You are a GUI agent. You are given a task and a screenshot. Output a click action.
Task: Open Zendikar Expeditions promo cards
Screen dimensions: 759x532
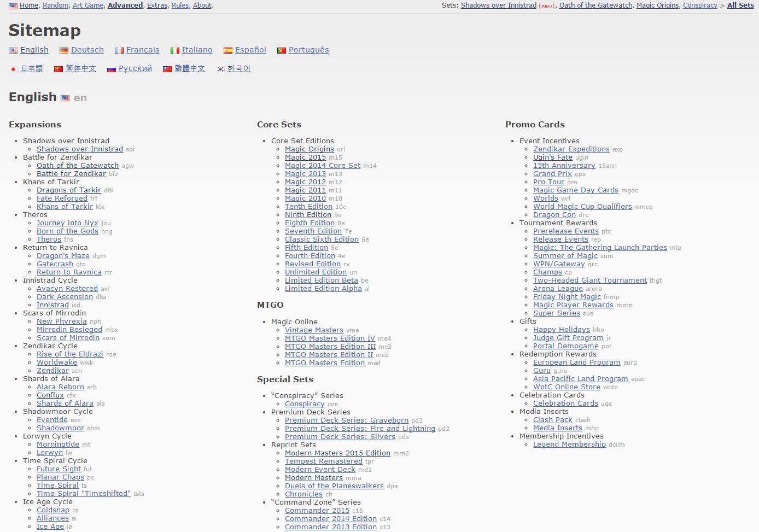click(x=571, y=149)
